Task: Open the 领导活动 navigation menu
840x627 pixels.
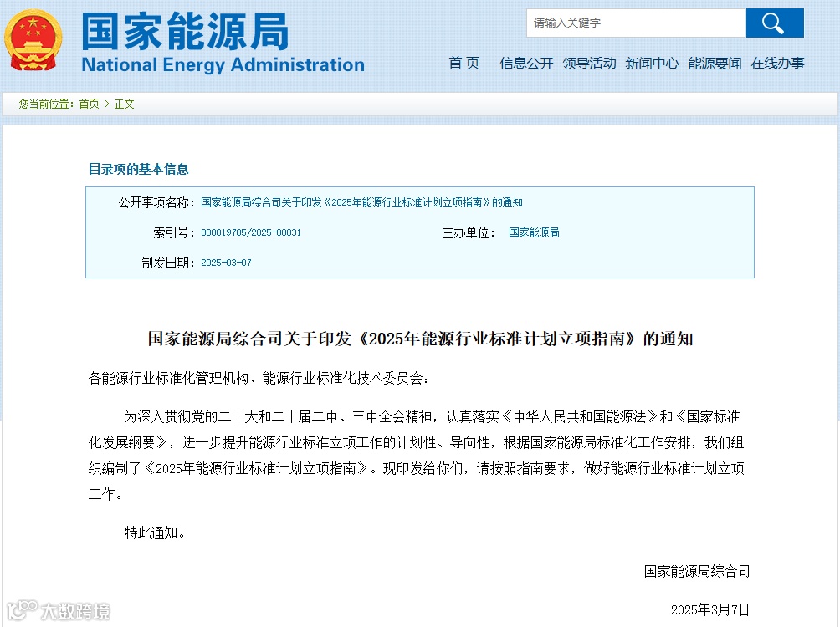Action: point(589,64)
